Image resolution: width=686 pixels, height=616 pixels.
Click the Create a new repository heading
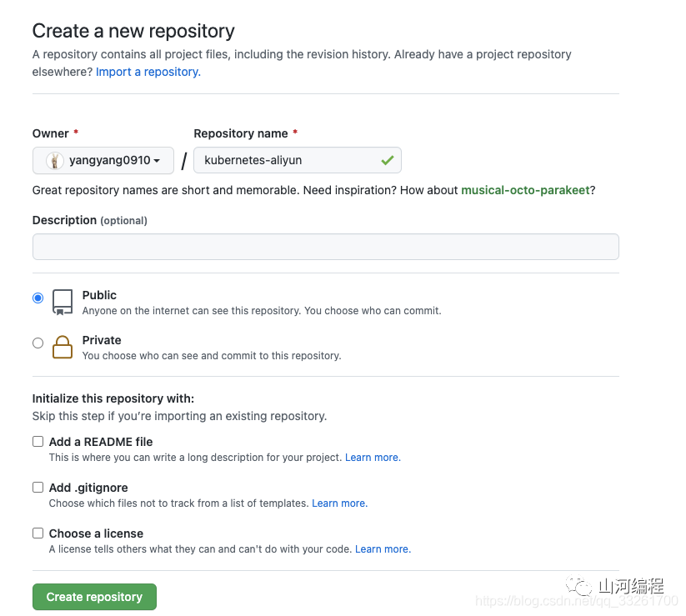(x=133, y=31)
